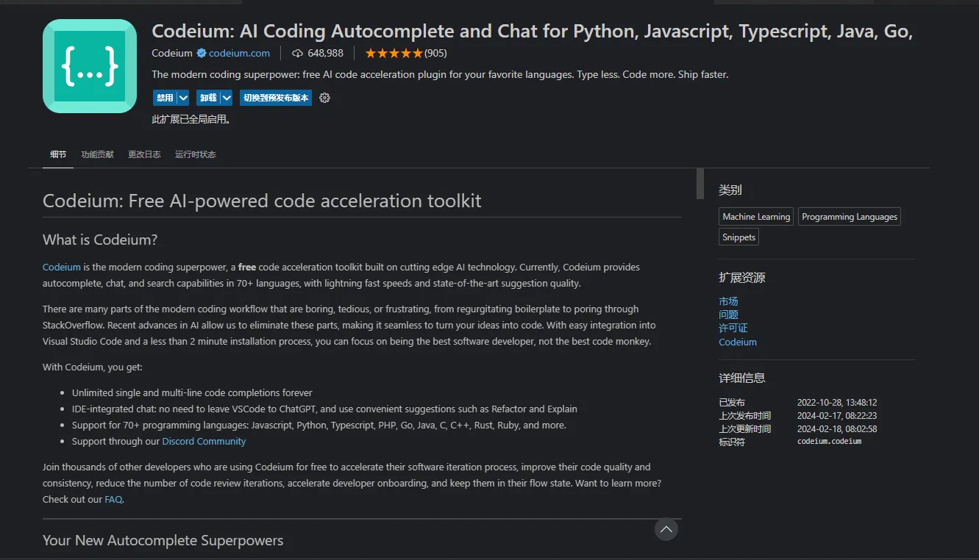Image resolution: width=979 pixels, height=560 pixels.
Task: Click the 扩展资源 section heading
Action: 742,278
